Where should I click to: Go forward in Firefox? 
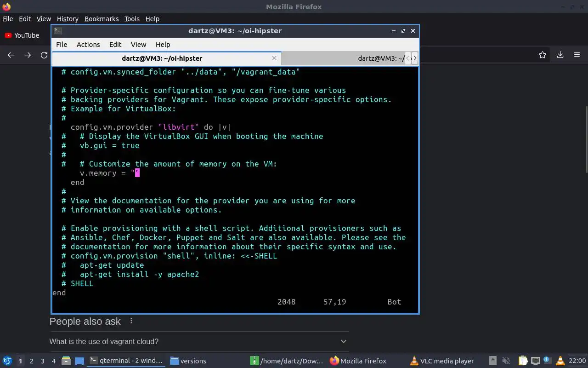click(x=28, y=55)
